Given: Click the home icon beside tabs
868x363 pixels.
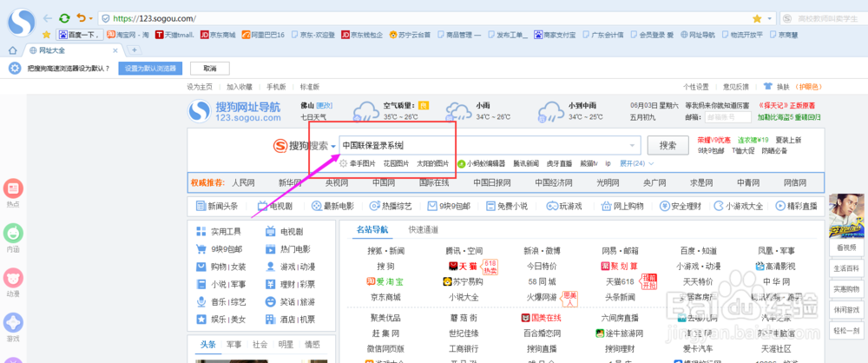Looking at the screenshot, I should click(12, 50).
